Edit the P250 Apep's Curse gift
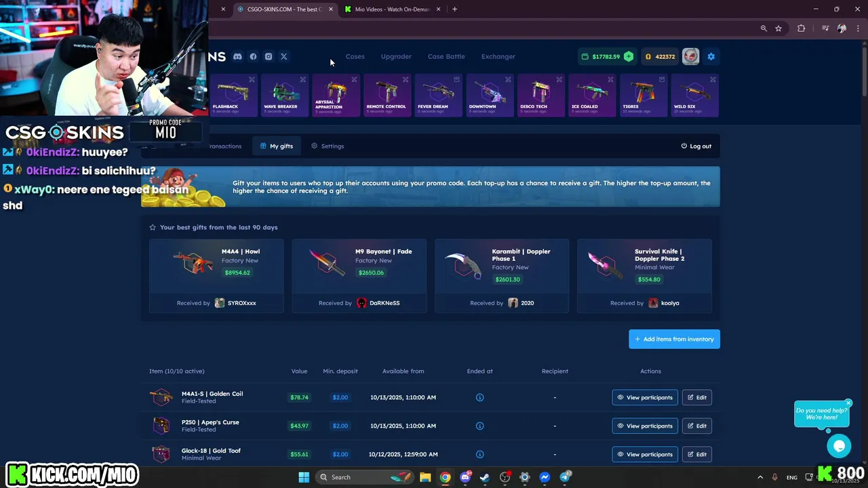 (x=696, y=426)
